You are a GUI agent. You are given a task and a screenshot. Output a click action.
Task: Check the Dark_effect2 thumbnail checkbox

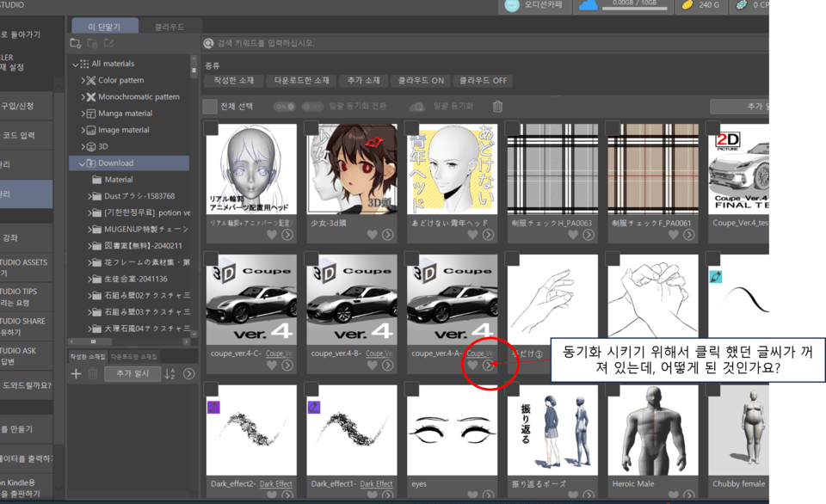[x=212, y=389]
